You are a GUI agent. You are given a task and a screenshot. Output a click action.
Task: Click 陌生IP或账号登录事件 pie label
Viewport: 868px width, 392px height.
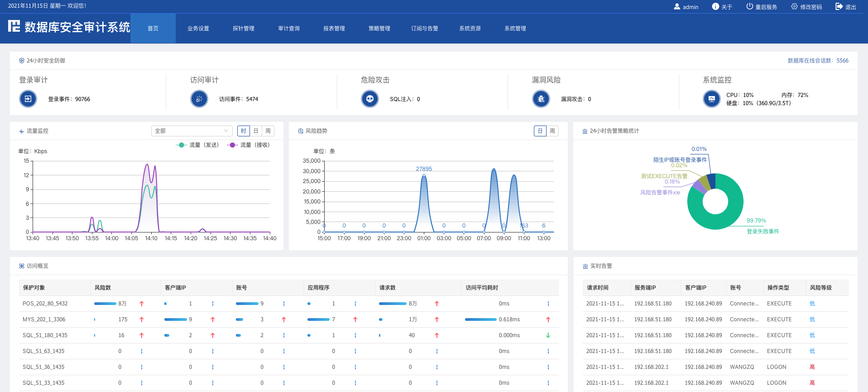coord(680,160)
